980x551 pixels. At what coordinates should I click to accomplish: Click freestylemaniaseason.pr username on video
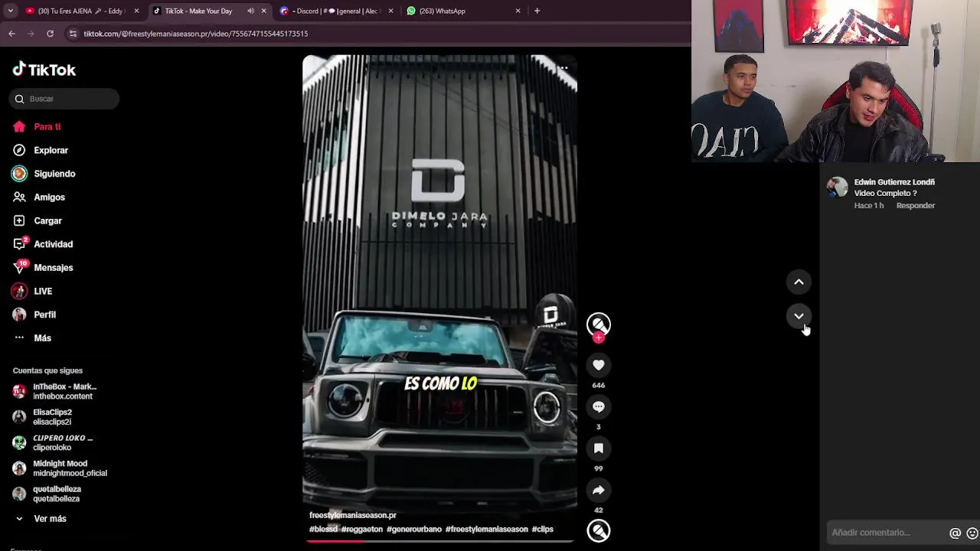click(353, 516)
